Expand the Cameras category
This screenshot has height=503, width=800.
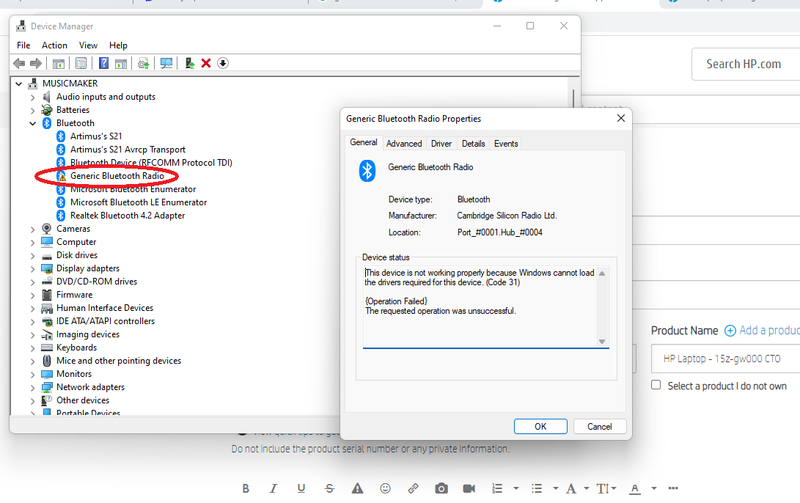33,229
